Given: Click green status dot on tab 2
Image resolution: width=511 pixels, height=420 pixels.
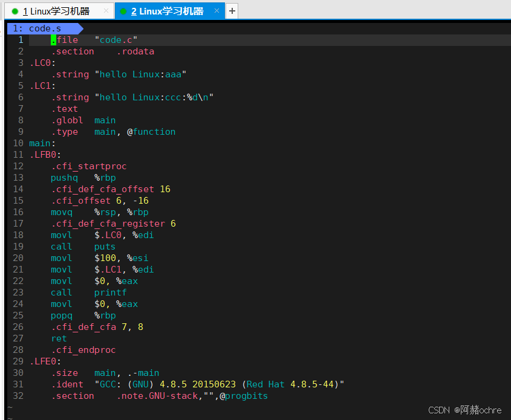Looking at the screenshot, I should 123,11.
